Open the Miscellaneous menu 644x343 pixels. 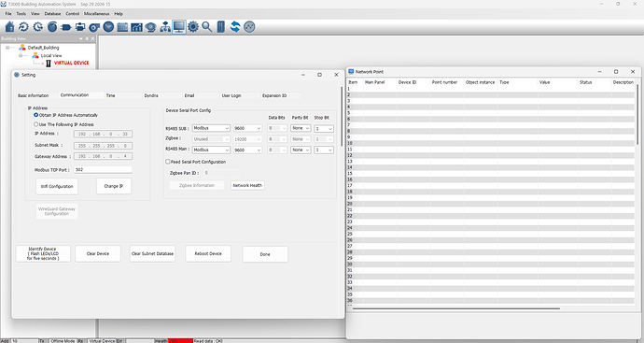[96, 14]
